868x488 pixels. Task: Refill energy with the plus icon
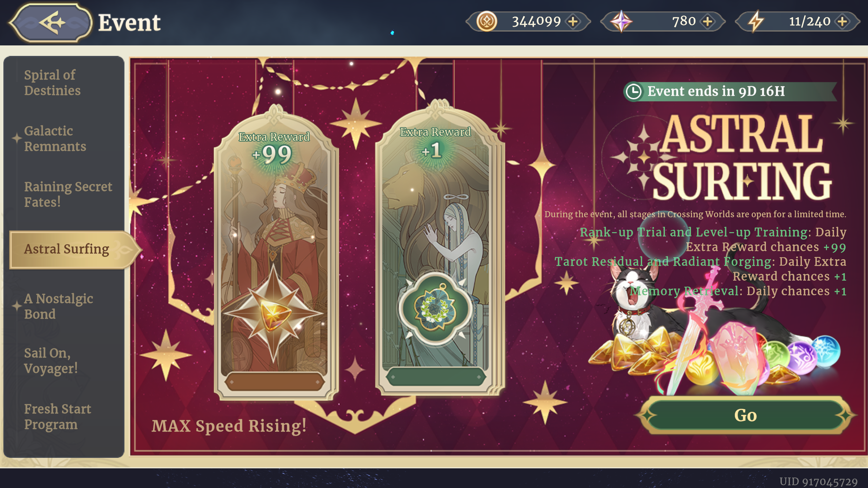tap(842, 21)
